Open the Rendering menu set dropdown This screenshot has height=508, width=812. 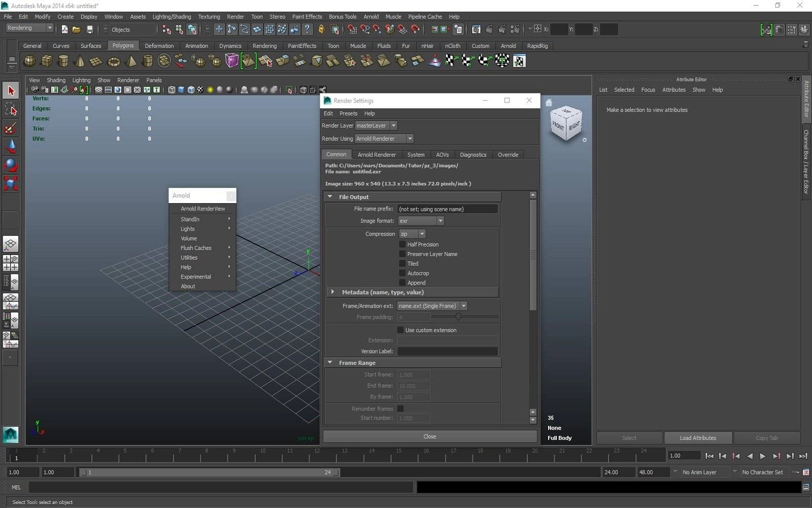click(29, 28)
